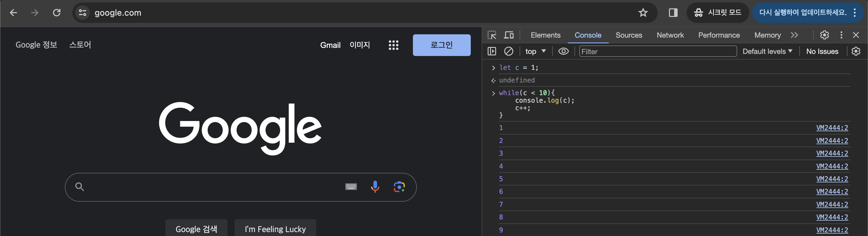Click the logged value 9 in console
Image resolution: width=868 pixels, height=236 pixels.
click(x=501, y=230)
